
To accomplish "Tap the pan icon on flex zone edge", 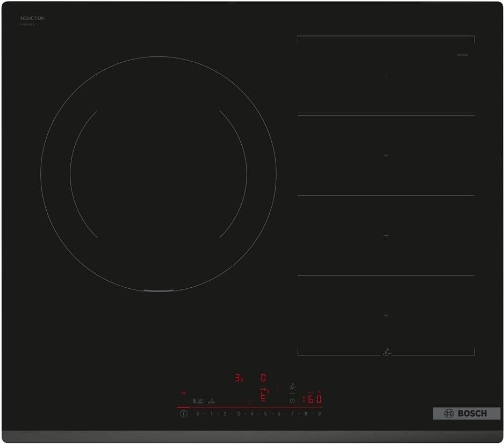I will [386, 352].
